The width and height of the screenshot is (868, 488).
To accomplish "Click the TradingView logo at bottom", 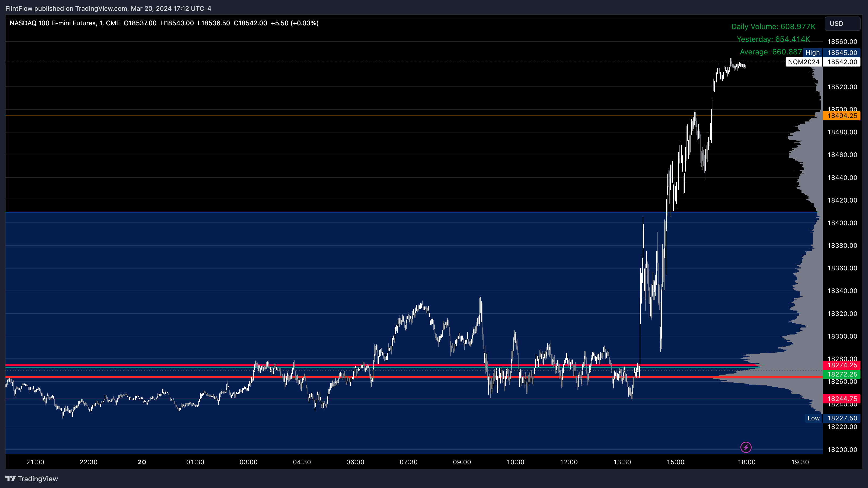I will 32,479.
